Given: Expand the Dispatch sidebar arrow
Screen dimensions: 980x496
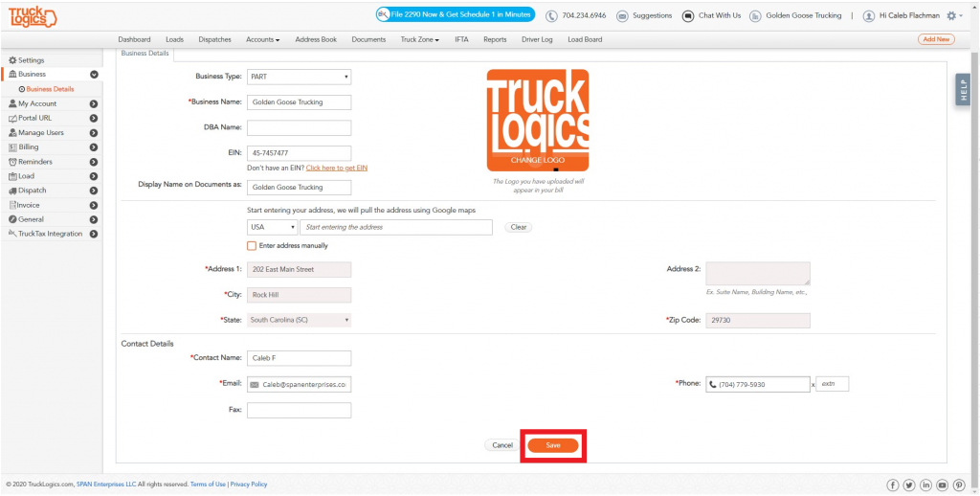Looking at the screenshot, I should [x=94, y=191].
